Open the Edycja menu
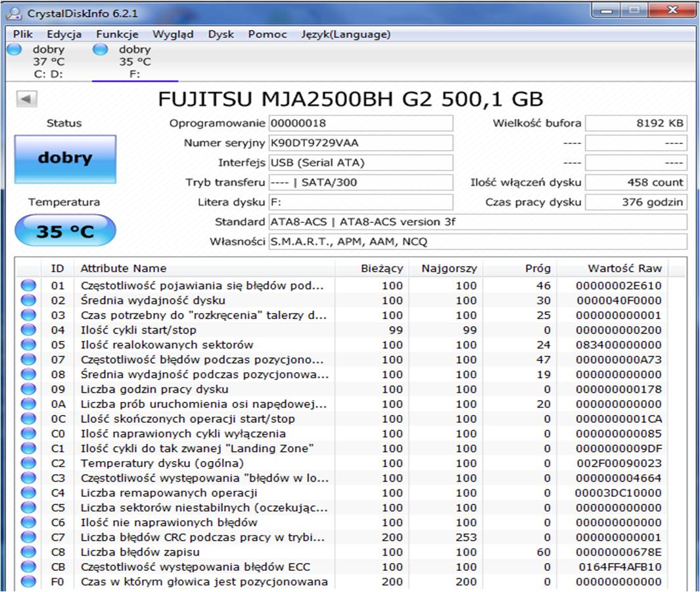700x592 pixels. pyautogui.click(x=64, y=34)
